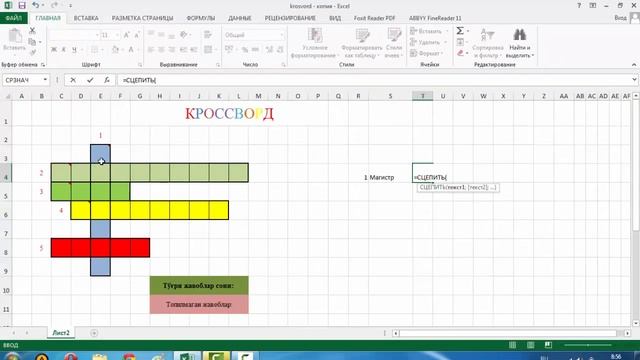Switch to the ВИД tab

(x=335, y=18)
